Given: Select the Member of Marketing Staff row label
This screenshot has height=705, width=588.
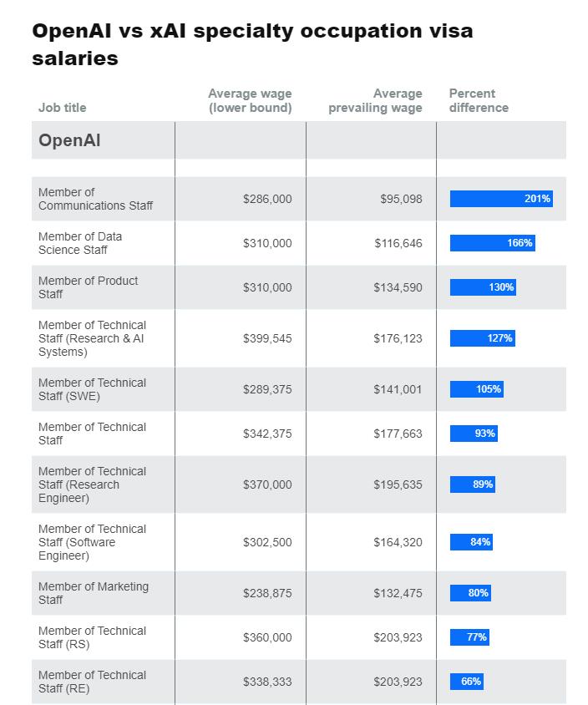Looking at the screenshot, I should [x=94, y=593].
